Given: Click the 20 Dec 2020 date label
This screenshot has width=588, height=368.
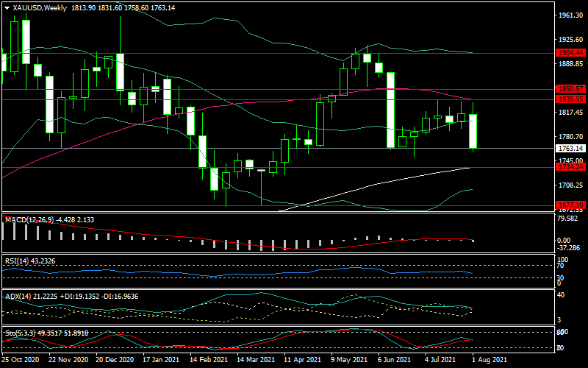Looking at the screenshot, I should 115,359.
